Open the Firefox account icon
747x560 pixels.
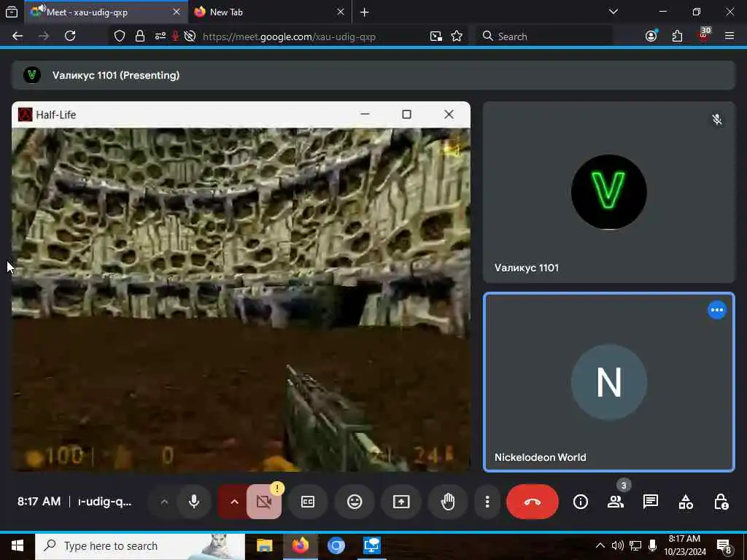pos(651,36)
